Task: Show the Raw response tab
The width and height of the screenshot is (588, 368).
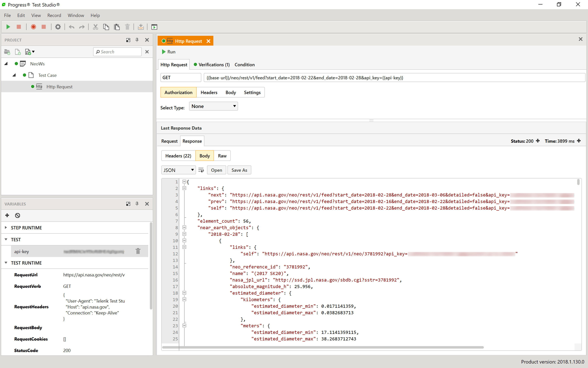Action: point(222,156)
